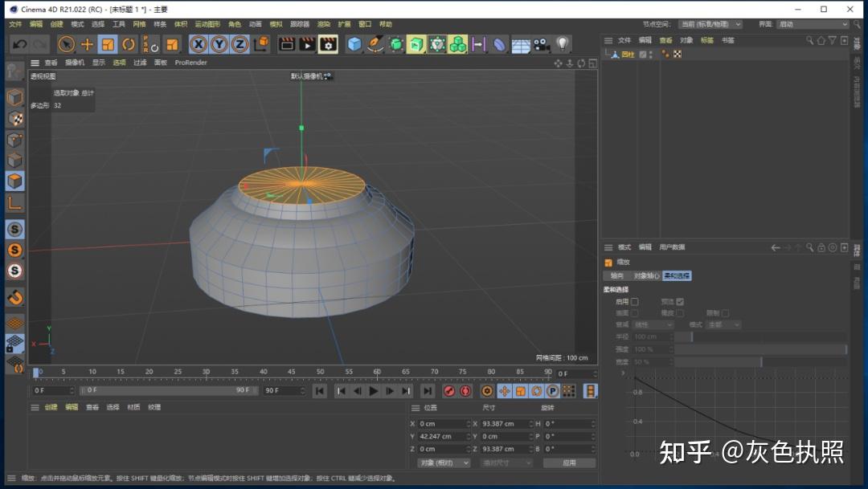Click the 应用 apply button
The image size is (868, 489).
569,463
